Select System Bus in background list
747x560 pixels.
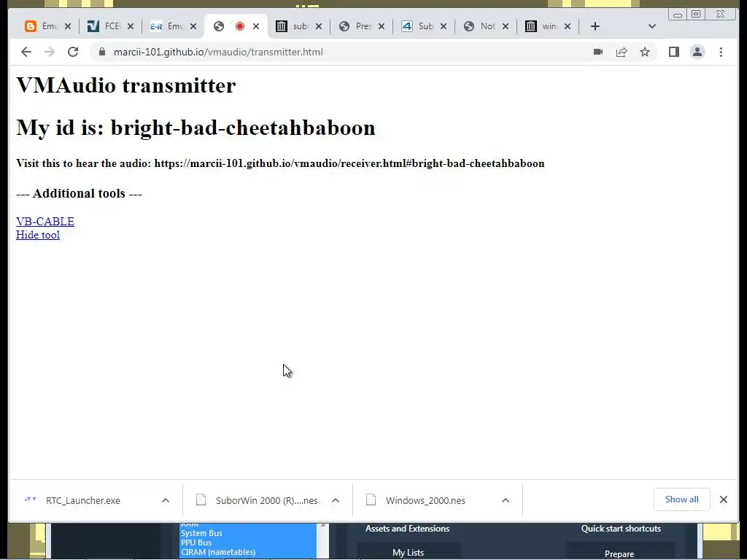coord(201,533)
